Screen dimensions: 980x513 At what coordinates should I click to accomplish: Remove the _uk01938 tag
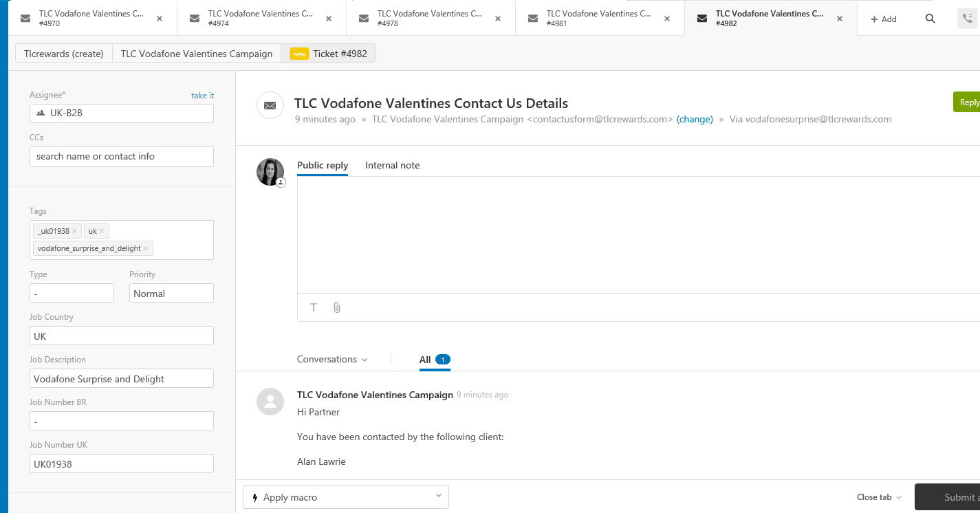tap(74, 231)
